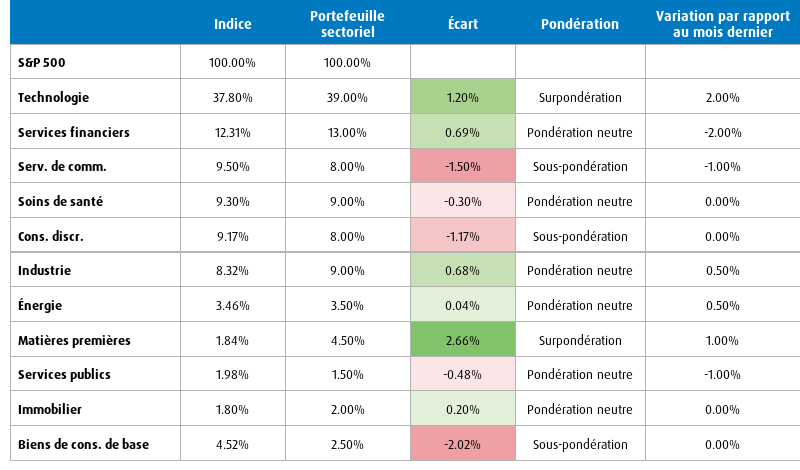800x470 pixels.
Task: Click the red -2.02% Écart cell
Action: (463, 443)
